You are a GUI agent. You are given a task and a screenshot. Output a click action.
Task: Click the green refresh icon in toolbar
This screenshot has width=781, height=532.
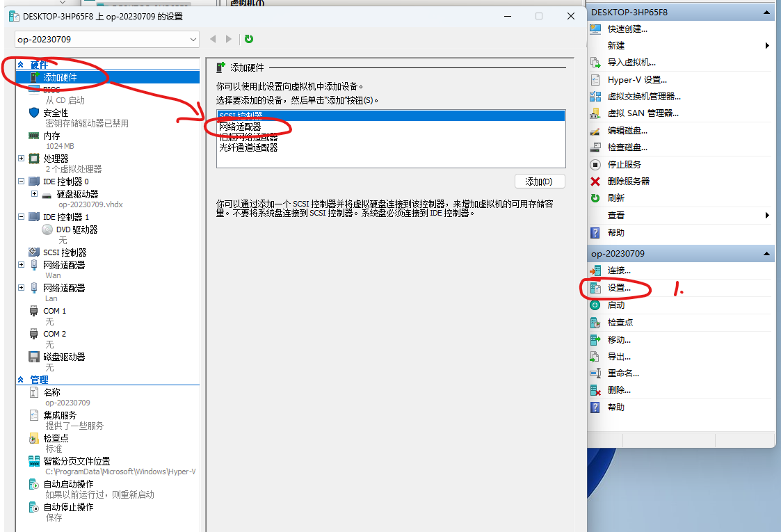[249, 40]
